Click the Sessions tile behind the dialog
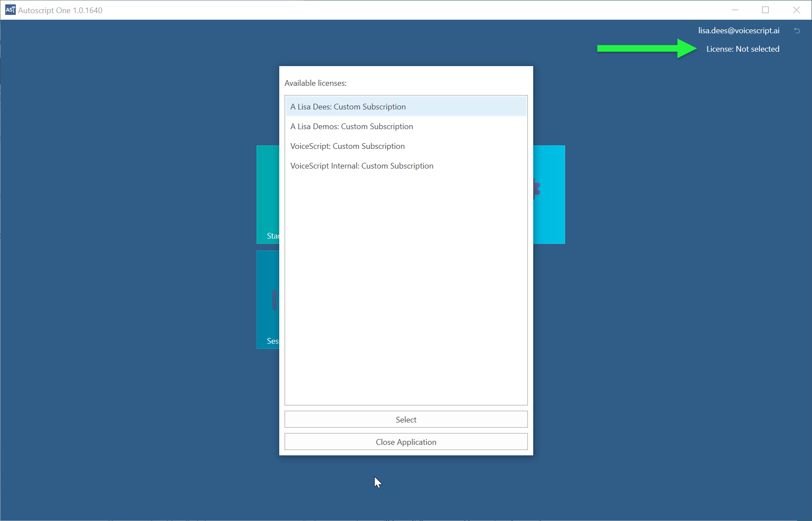Screen dimensions: 812x521 point(268,299)
